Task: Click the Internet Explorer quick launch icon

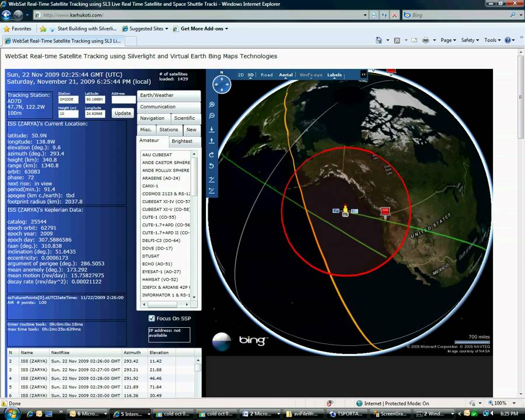Action: coord(30,414)
